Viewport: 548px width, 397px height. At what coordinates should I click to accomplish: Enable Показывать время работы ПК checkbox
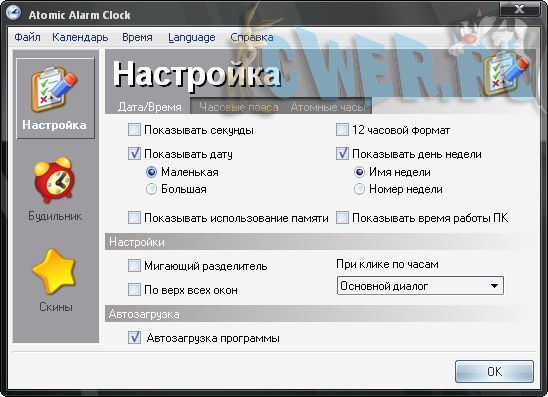click(x=342, y=218)
